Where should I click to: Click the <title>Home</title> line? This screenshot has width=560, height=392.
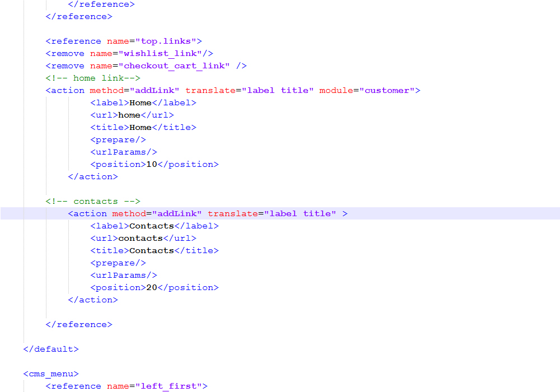(143, 128)
